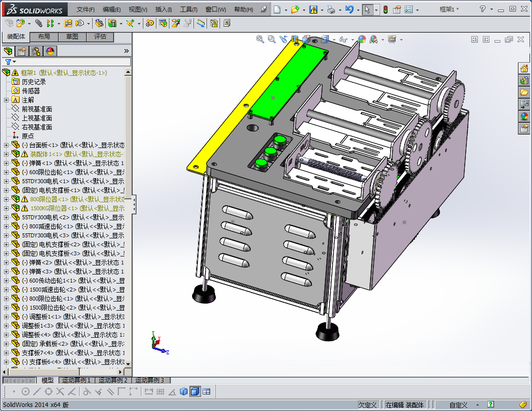Screen dimensions: 532x411
Task: Open the Custom Properties task pane
Action: tap(524, 128)
